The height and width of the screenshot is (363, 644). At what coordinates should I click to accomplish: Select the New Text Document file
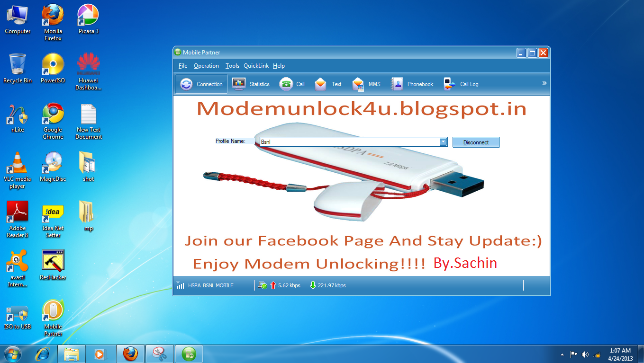coord(88,121)
